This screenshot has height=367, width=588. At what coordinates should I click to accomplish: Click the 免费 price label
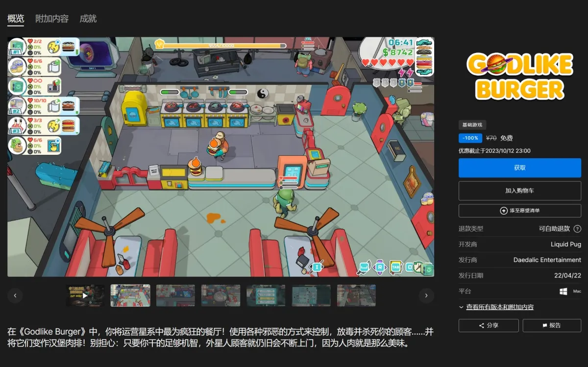coord(507,138)
